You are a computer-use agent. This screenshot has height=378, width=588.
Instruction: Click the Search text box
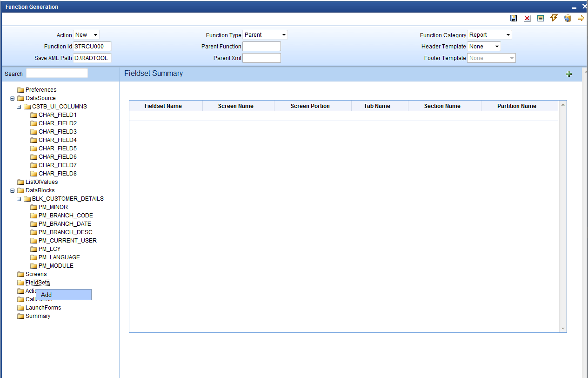pos(57,73)
